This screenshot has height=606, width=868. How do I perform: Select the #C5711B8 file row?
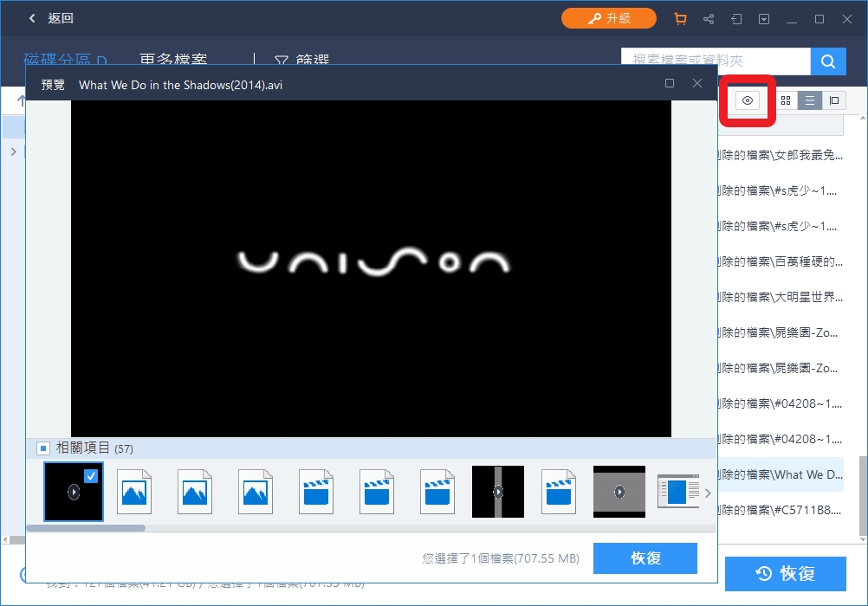click(781, 510)
